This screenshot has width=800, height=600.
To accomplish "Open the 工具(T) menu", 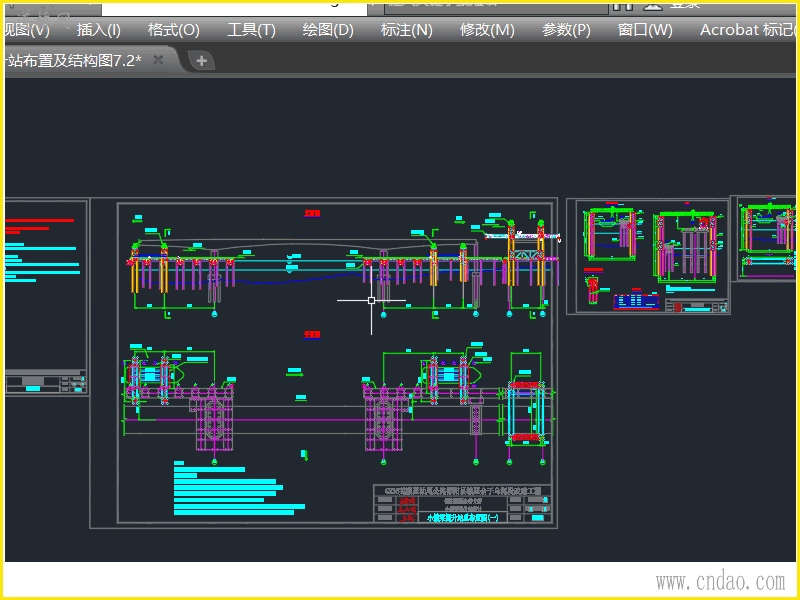I will coord(251,30).
